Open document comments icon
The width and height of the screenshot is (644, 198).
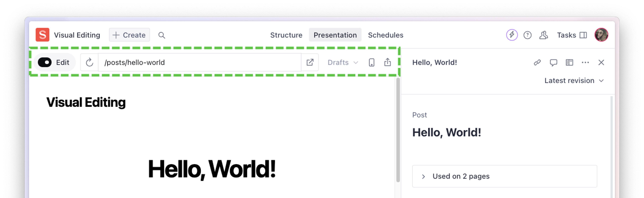pos(553,62)
